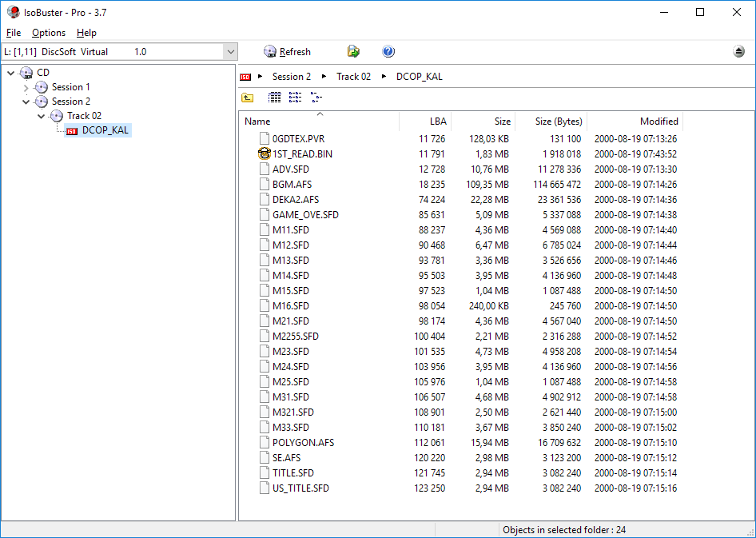Viewport: 756px width, 538px height.
Task: Click the file icon of TITLE.SFD
Action: click(265, 473)
